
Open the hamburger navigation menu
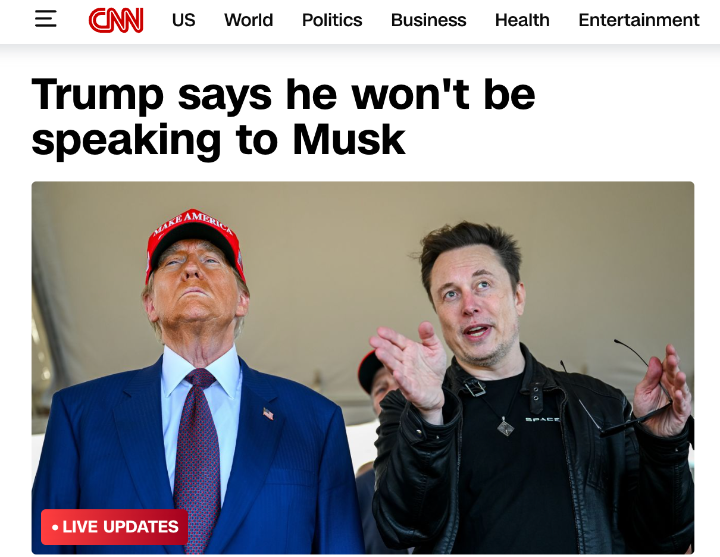point(45,19)
